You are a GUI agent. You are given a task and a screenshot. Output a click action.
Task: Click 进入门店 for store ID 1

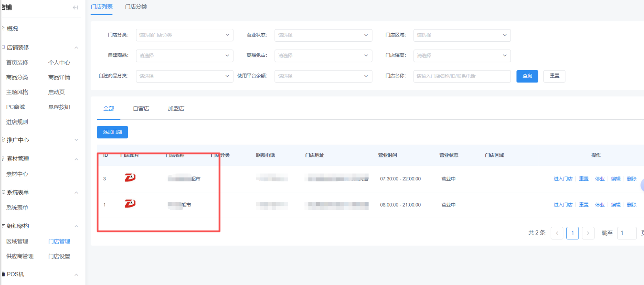click(563, 205)
